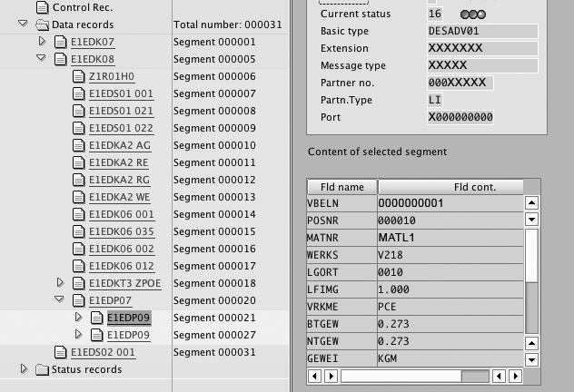Open the Z1R01H0 segment link
Screen dimensions: 574x392
click(112, 76)
